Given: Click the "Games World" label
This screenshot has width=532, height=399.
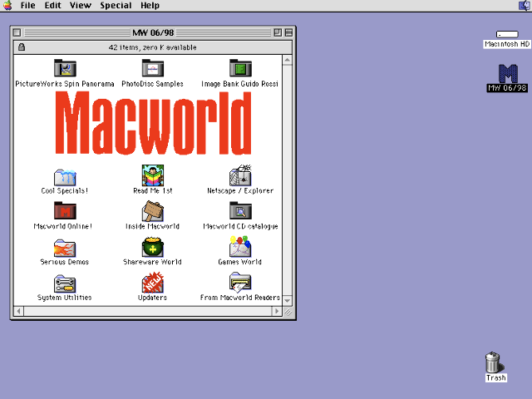Looking at the screenshot, I should click(x=240, y=262).
